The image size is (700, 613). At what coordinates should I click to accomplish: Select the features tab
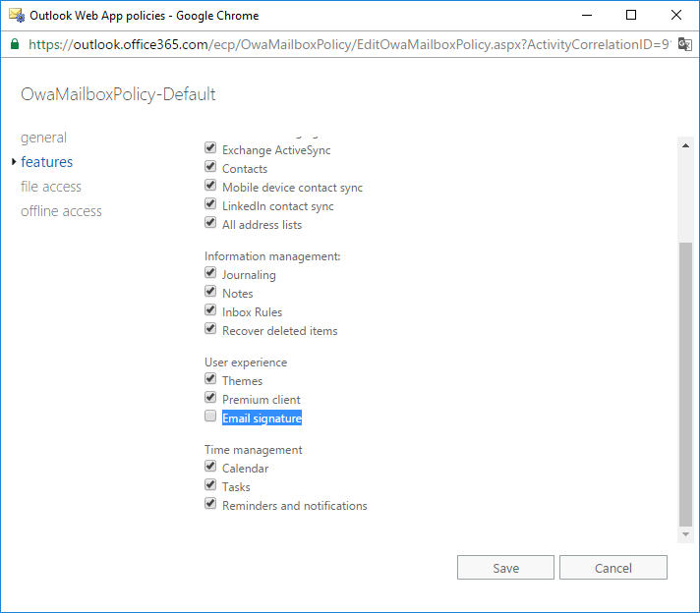(46, 162)
